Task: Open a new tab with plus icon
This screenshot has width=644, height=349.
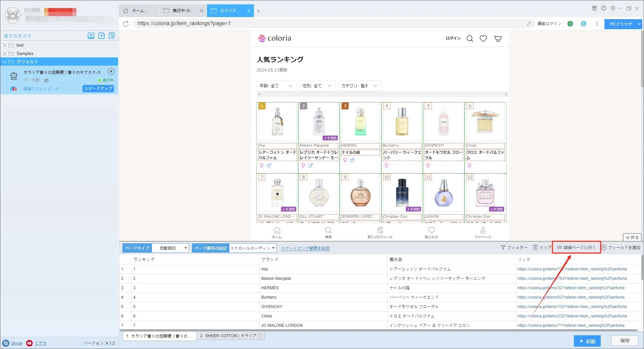Action: tap(258, 11)
